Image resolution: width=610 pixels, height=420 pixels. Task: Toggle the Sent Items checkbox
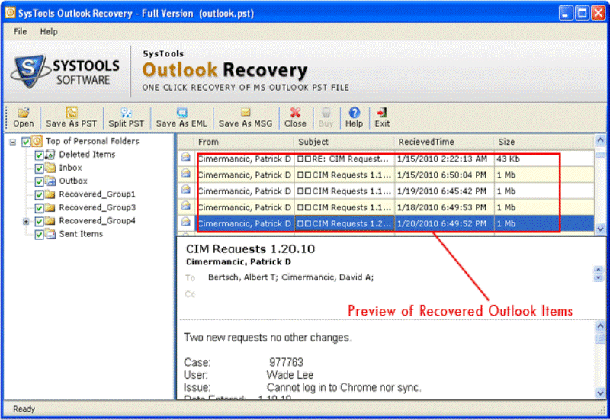(x=39, y=233)
